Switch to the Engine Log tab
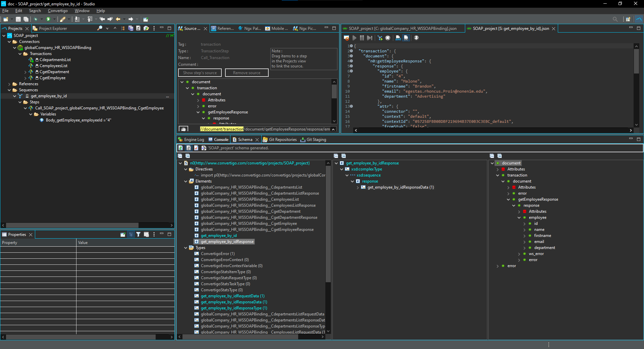The width and height of the screenshot is (644, 349). point(194,139)
